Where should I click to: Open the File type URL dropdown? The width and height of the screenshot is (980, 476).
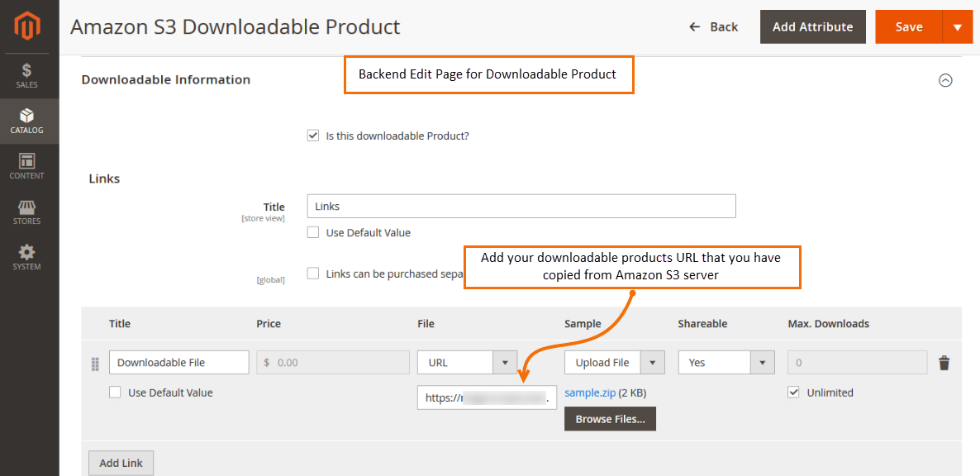[468, 362]
